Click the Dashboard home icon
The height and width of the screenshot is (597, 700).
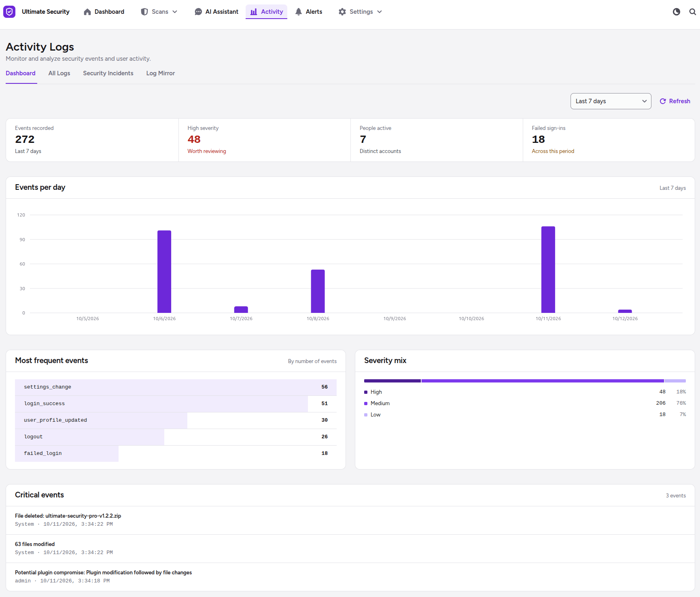coord(87,12)
